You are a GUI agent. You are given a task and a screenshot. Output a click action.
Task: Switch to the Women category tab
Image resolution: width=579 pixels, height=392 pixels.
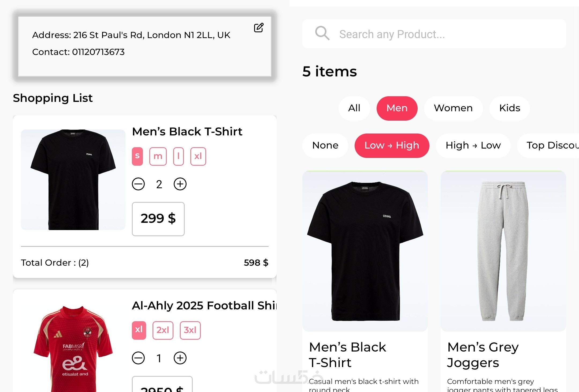pyautogui.click(x=453, y=108)
